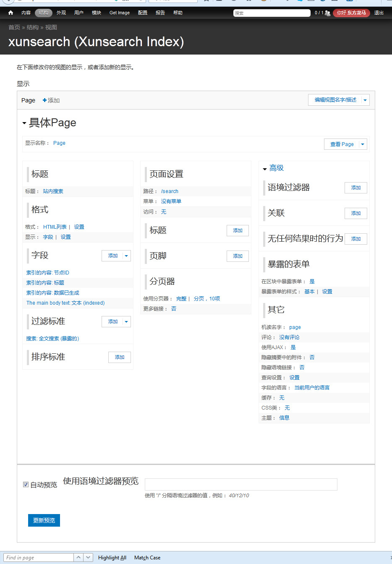Open the Get Image menu
The width and height of the screenshot is (392, 564).
pyautogui.click(x=120, y=13)
